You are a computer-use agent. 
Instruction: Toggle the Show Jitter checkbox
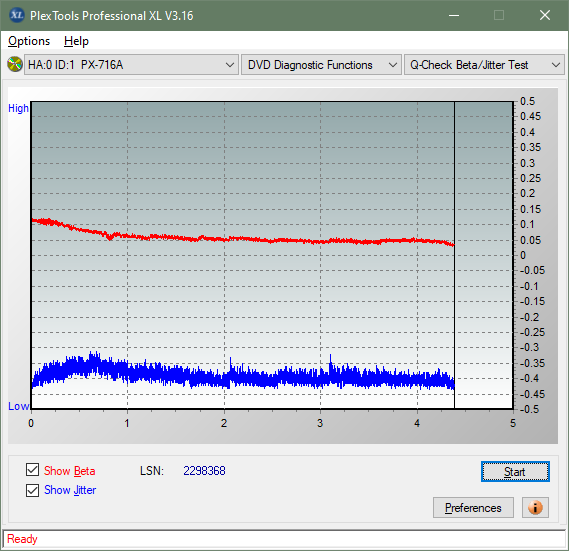[32, 490]
